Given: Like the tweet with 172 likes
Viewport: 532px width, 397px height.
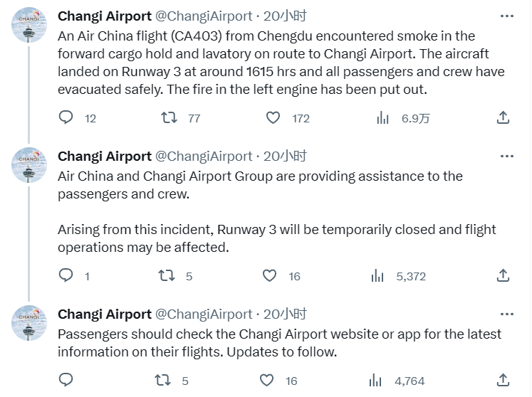Looking at the screenshot, I should (273, 117).
